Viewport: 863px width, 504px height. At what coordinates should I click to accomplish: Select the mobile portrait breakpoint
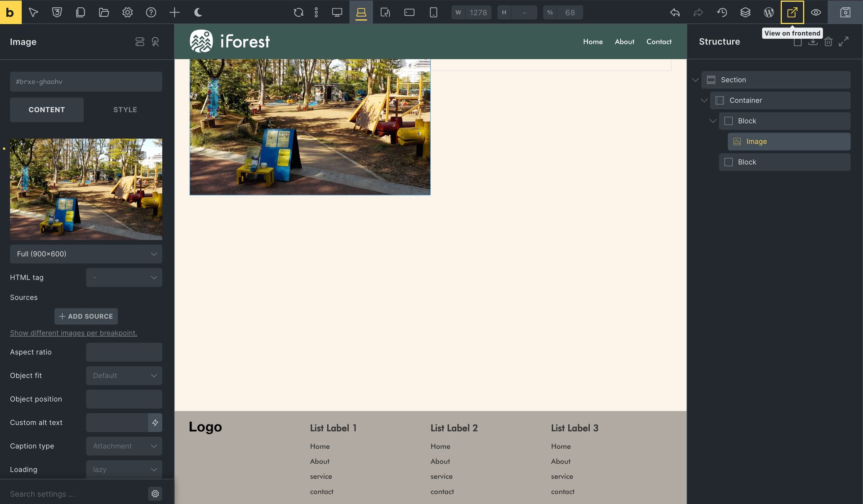[433, 12]
